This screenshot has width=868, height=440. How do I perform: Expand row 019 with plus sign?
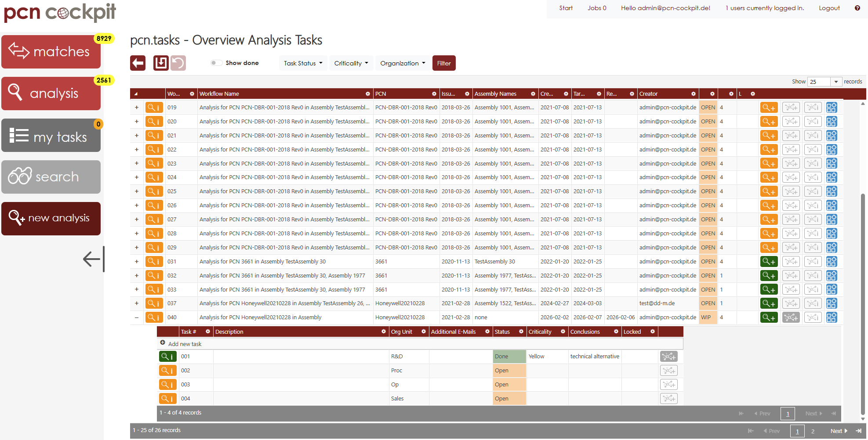pyautogui.click(x=137, y=108)
